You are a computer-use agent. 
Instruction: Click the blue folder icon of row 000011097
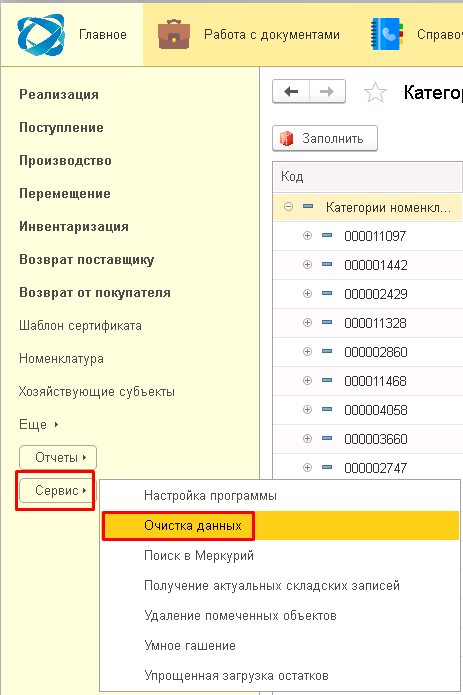point(327,235)
